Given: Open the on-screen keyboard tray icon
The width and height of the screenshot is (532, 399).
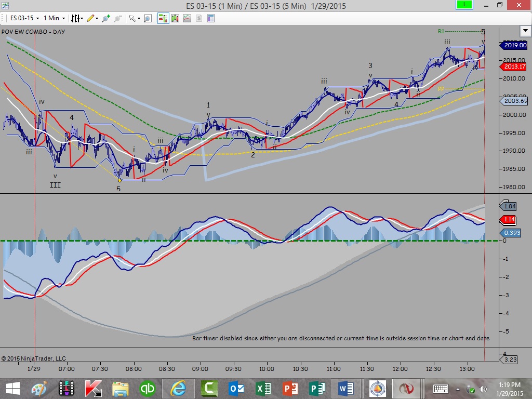Looking at the screenshot, I should click(x=441, y=389).
